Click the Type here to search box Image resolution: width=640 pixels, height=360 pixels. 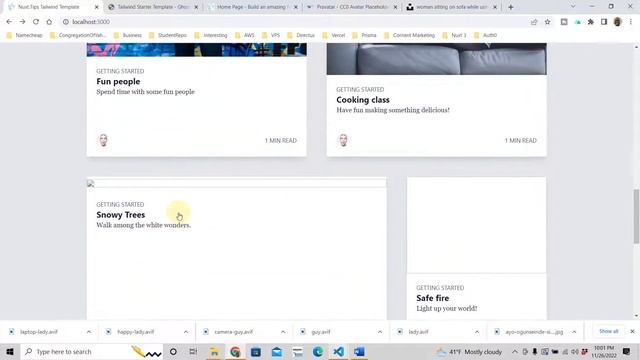[x=92, y=351]
